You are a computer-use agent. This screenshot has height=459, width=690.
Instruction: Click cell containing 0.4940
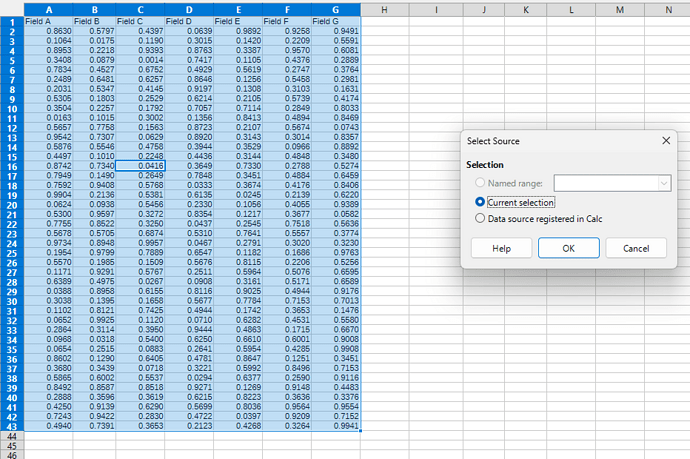tap(48, 426)
